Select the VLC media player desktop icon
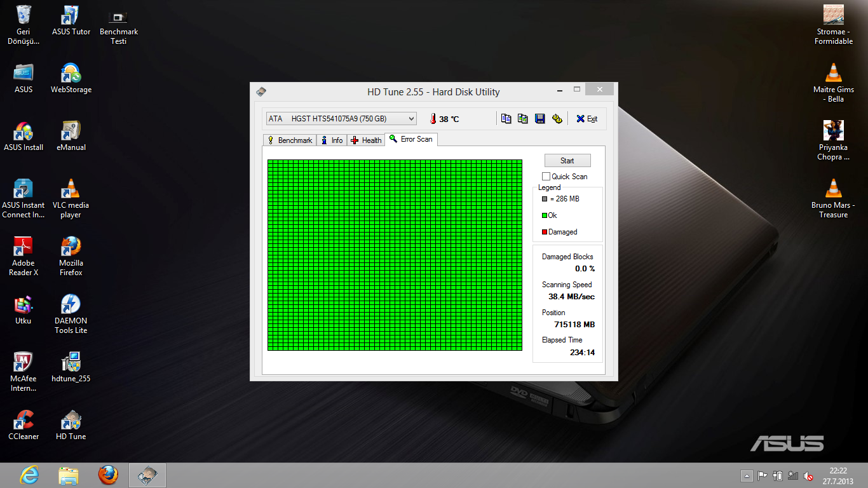 (71, 198)
